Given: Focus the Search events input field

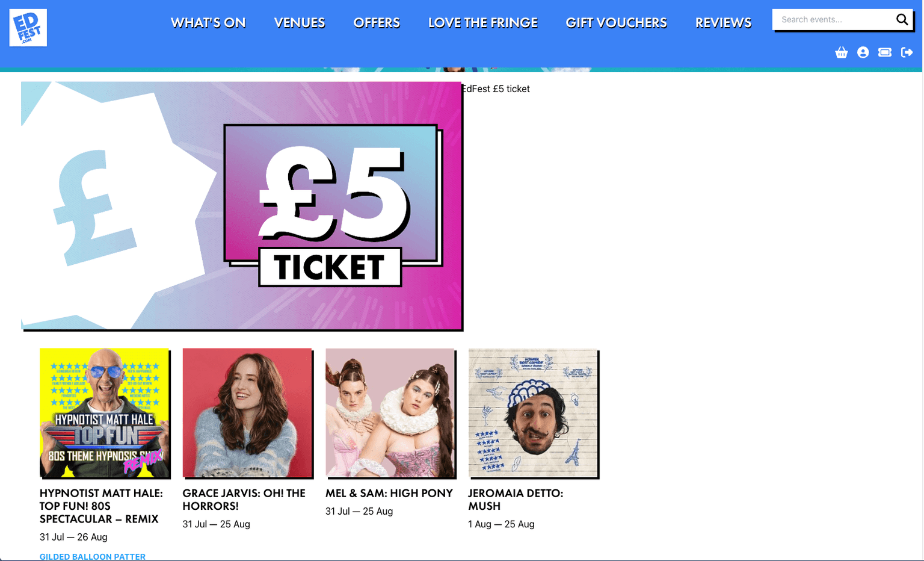Looking at the screenshot, I should (x=836, y=19).
